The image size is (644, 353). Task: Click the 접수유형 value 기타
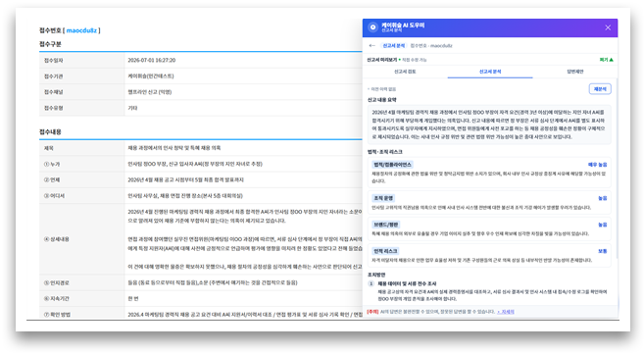132,108
